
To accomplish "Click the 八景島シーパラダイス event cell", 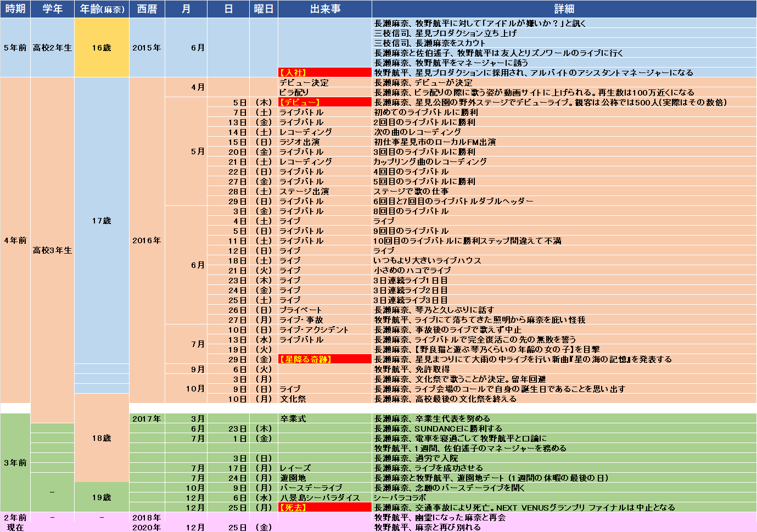I will coord(325,497).
